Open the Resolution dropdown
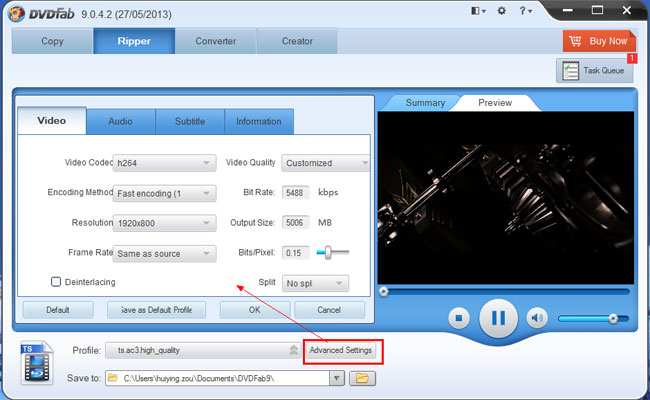Screen dimensions: 650x400 pyautogui.click(x=165, y=223)
